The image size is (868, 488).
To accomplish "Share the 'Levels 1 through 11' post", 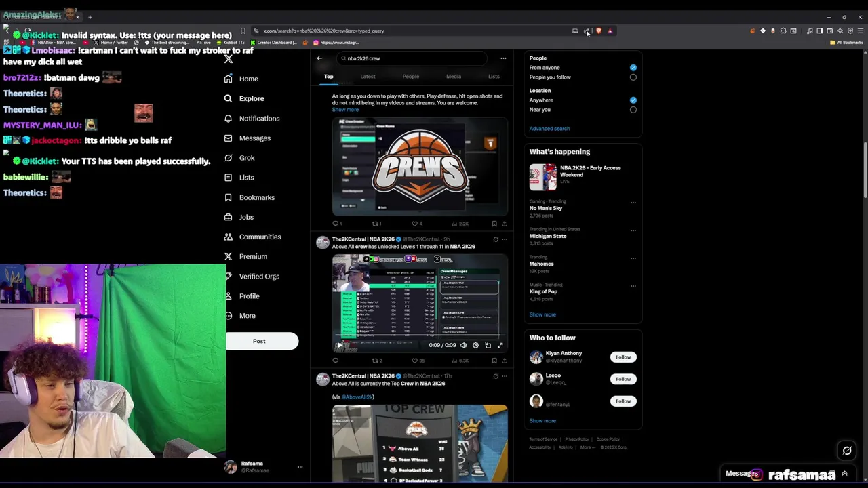I will coord(504,361).
